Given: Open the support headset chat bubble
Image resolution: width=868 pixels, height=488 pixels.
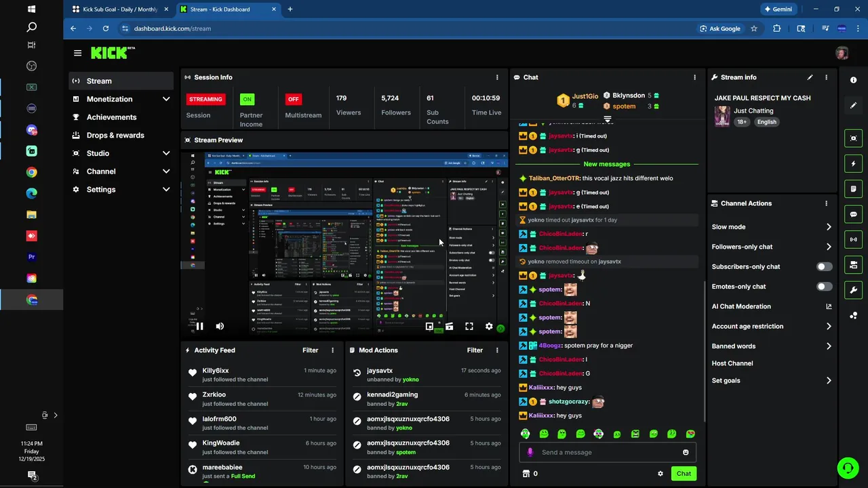Looking at the screenshot, I should coord(847,468).
